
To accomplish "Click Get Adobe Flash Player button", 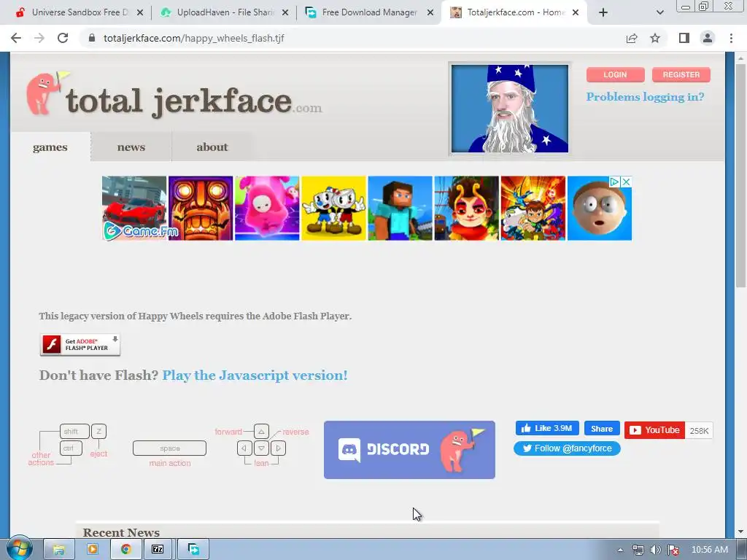I will (80, 345).
